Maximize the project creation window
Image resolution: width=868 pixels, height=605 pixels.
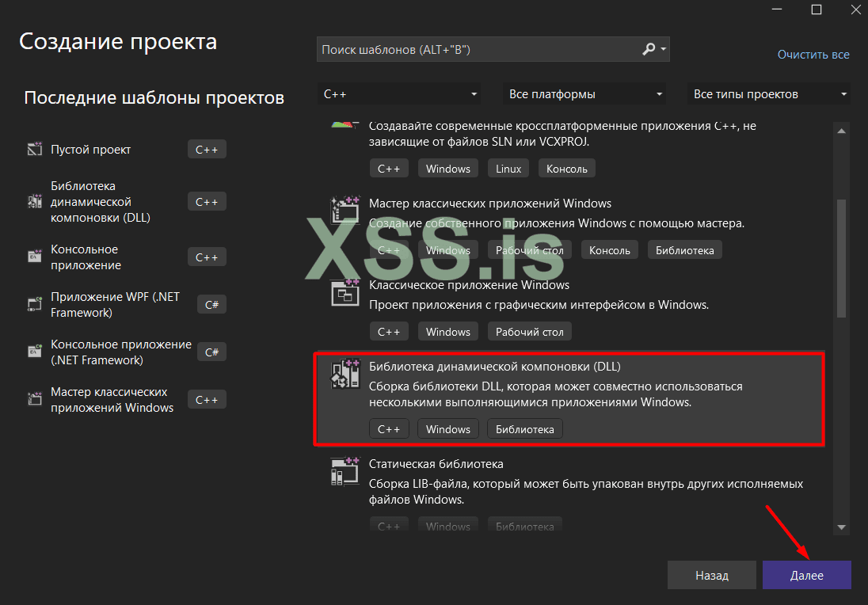[816, 10]
